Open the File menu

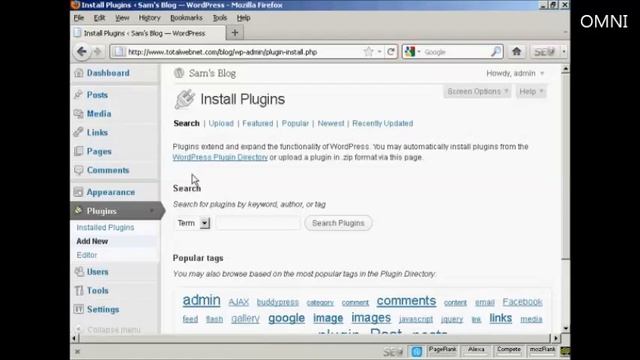[79, 18]
